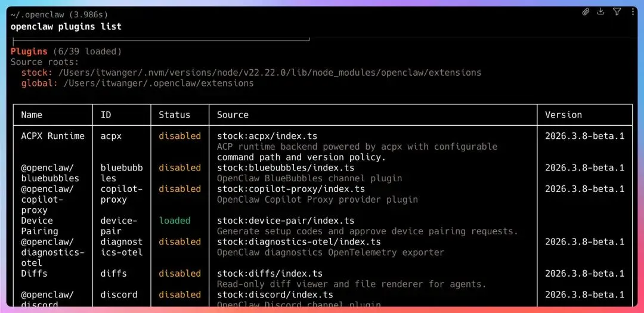The height and width of the screenshot is (313, 644).
Task: Select the bluebubbles plugin ID cell
Action: 122,173
